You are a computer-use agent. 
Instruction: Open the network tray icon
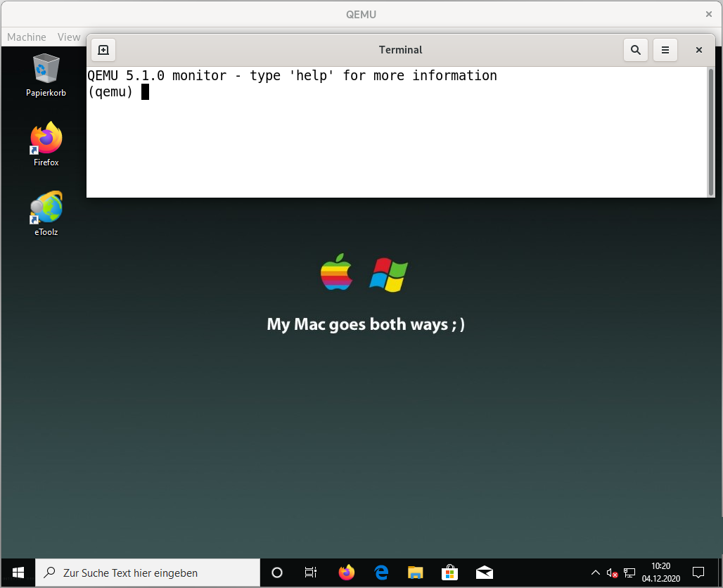(x=629, y=573)
